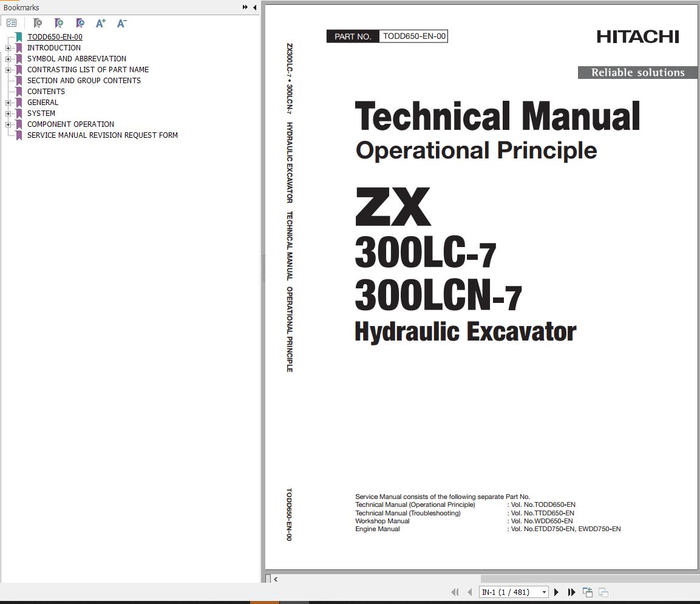Expand the GENERAL bookmark node
700x604 pixels.
point(8,103)
